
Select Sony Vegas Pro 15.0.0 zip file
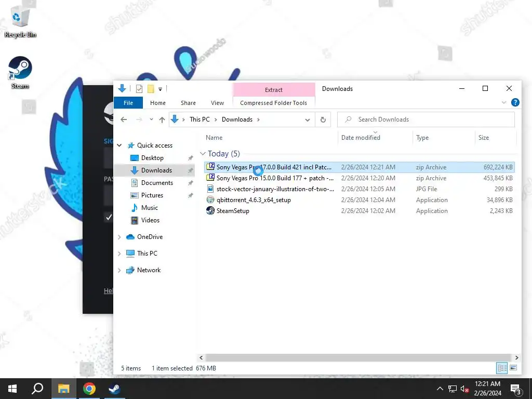[360, 178]
